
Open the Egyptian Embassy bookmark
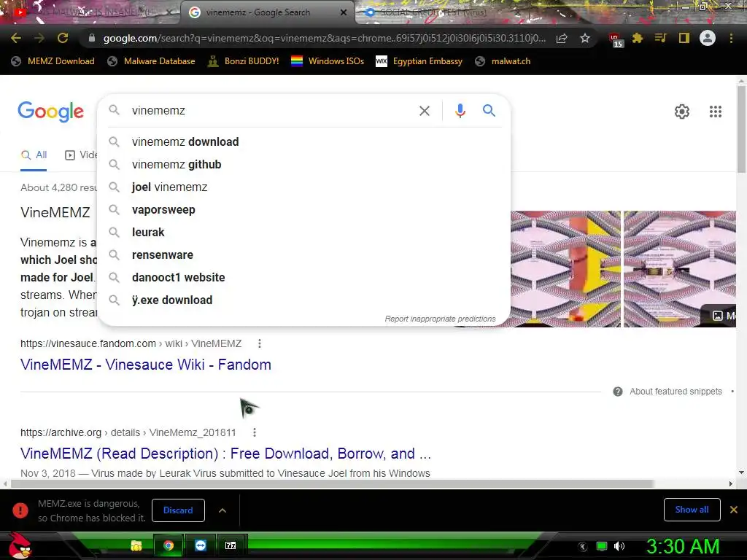coord(419,61)
